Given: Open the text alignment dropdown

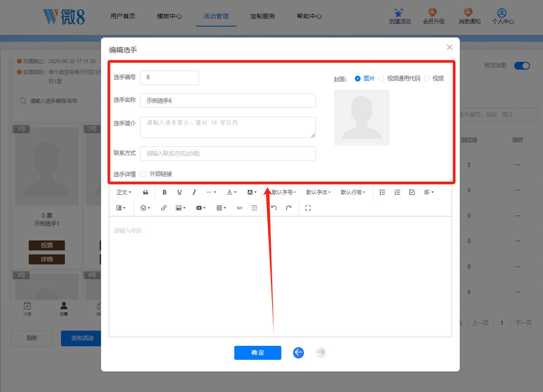Looking at the screenshot, I should [x=429, y=192].
